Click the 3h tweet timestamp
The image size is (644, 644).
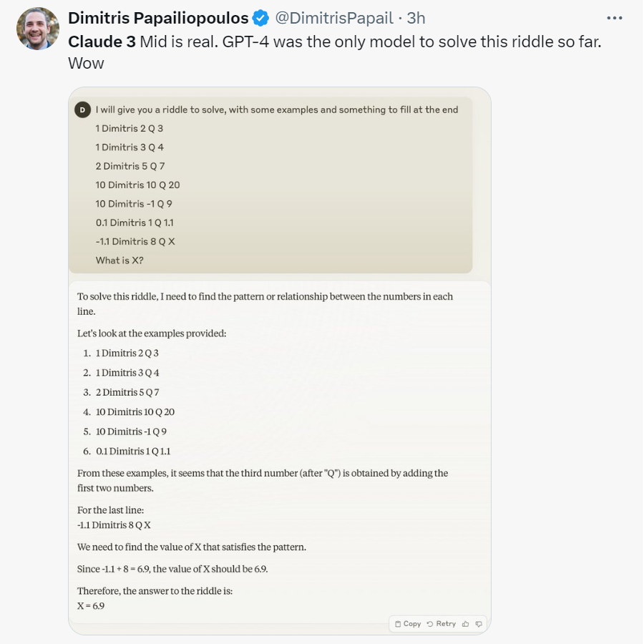tap(415, 18)
